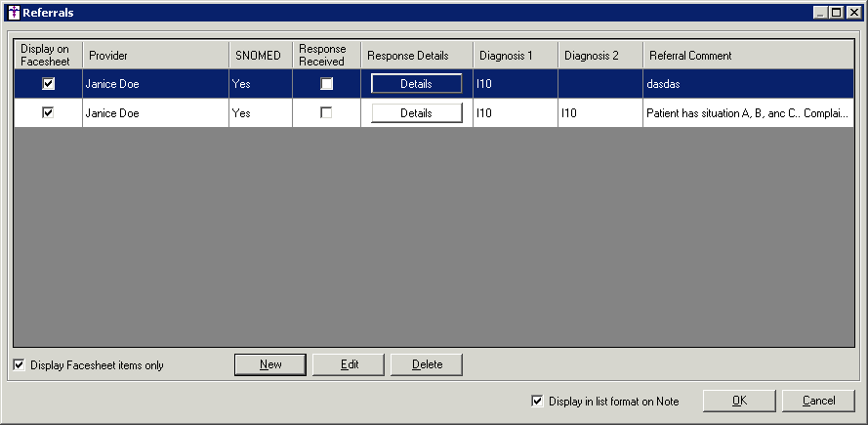Toggle Display on Facesheet in second row
Screen dimensions: 868x425
coord(48,113)
